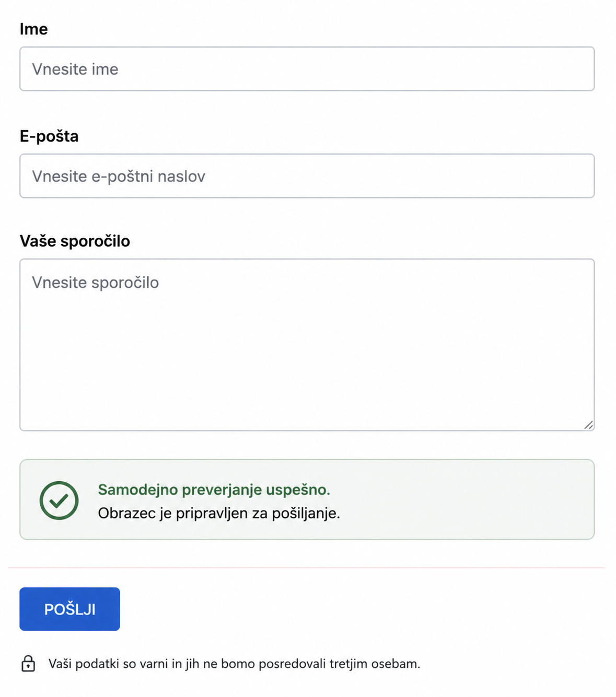Screen dimensions: 616x697
Task: Focus the E-pošta input field
Action: click(307, 176)
